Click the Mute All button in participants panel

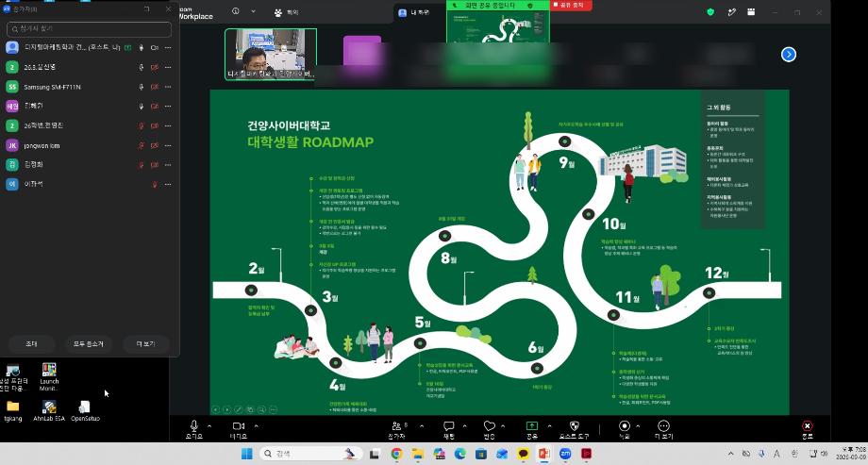coord(89,343)
